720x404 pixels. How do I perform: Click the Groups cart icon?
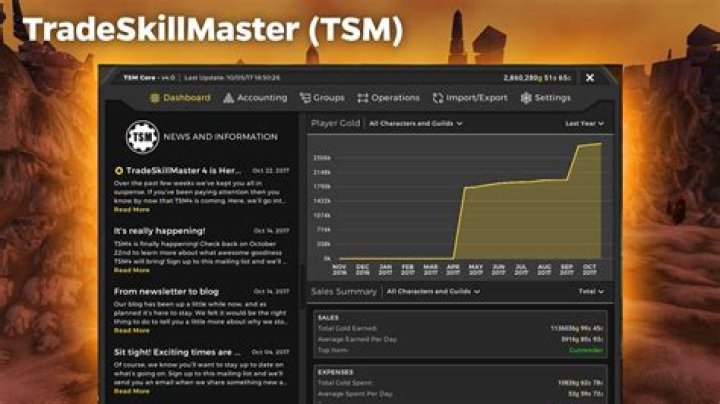coord(305,98)
